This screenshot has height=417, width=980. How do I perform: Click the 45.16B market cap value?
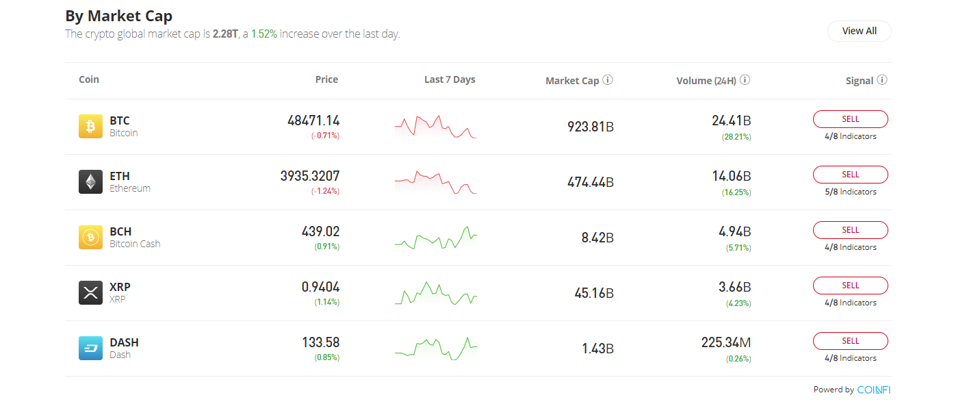[x=595, y=293]
